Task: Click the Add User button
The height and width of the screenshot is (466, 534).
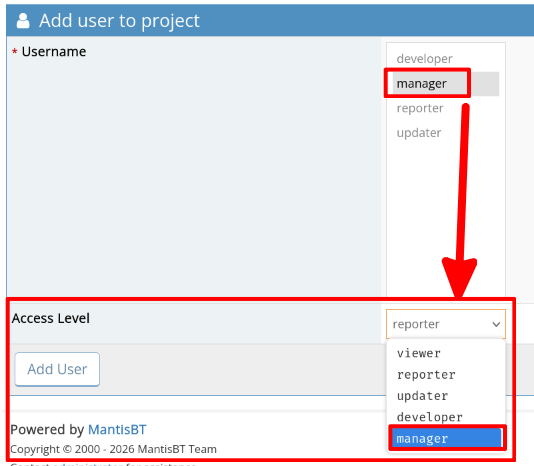Action: point(57,370)
